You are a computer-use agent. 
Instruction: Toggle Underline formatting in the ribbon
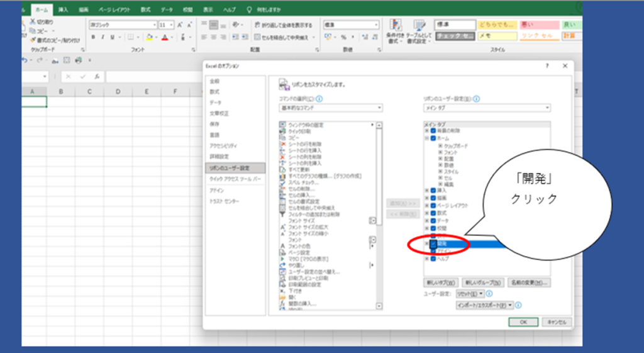[x=112, y=37]
